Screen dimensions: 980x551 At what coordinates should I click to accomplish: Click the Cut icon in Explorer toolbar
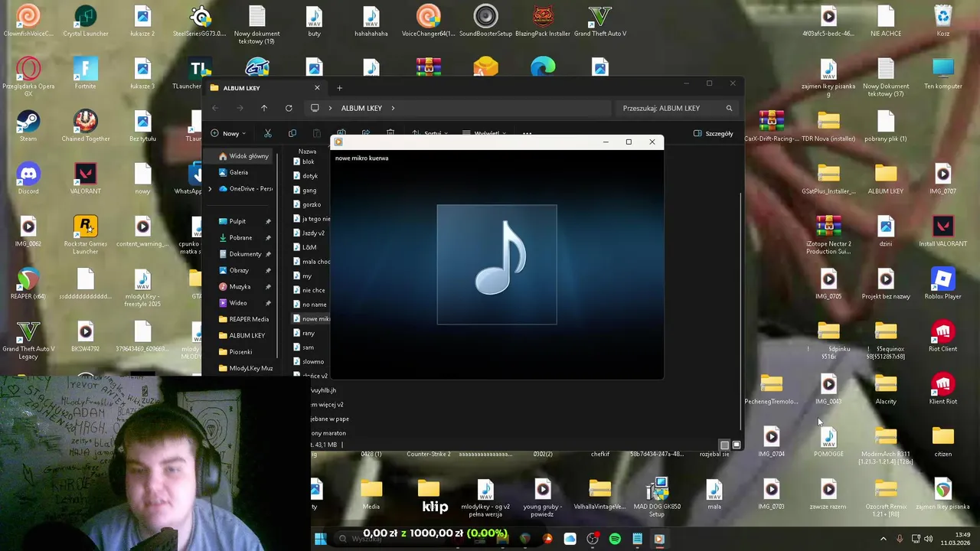point(268,133)
